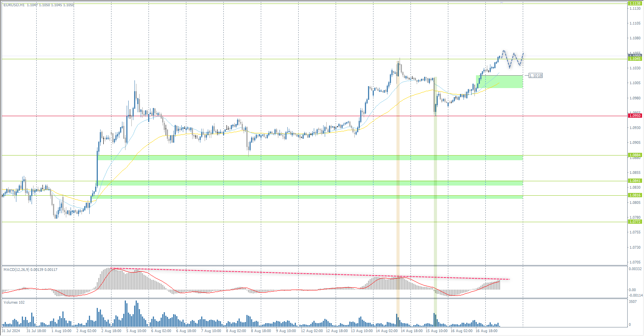Select the horizontal line at 1.0950
The height and width of the screenshot is (336, 644).
314,116
